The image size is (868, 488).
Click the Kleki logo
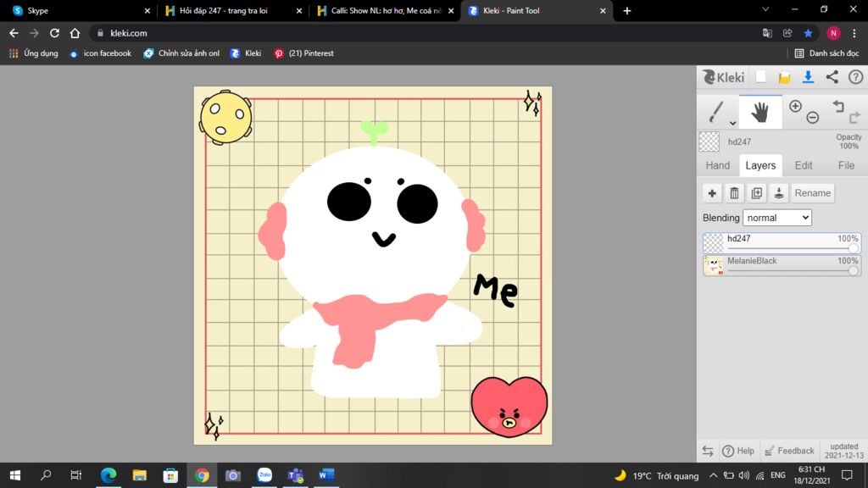click(724, 77)
